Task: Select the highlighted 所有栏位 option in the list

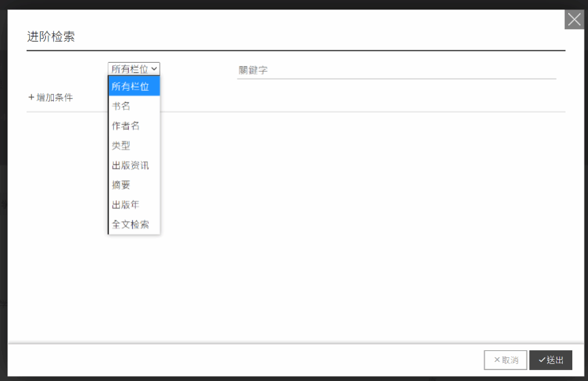Action: (134, 86)
